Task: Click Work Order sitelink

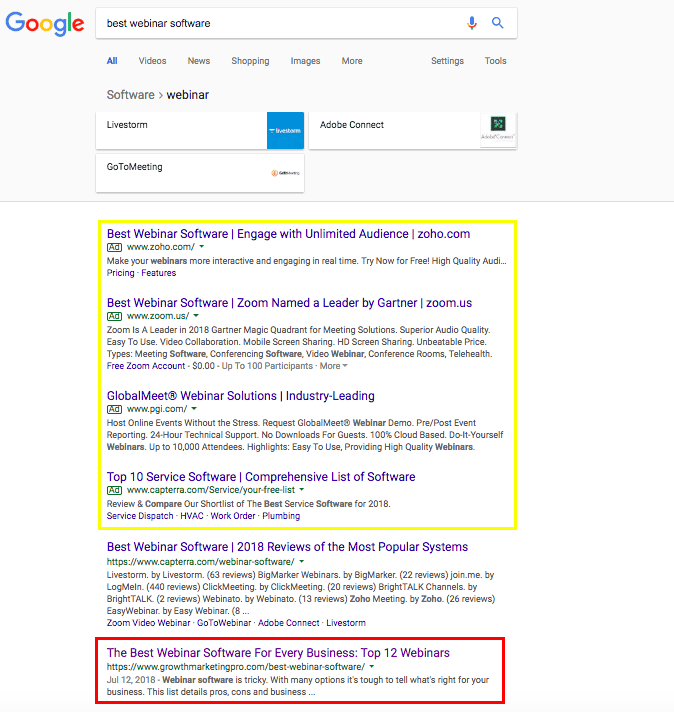Action: [x=233, y=516]
